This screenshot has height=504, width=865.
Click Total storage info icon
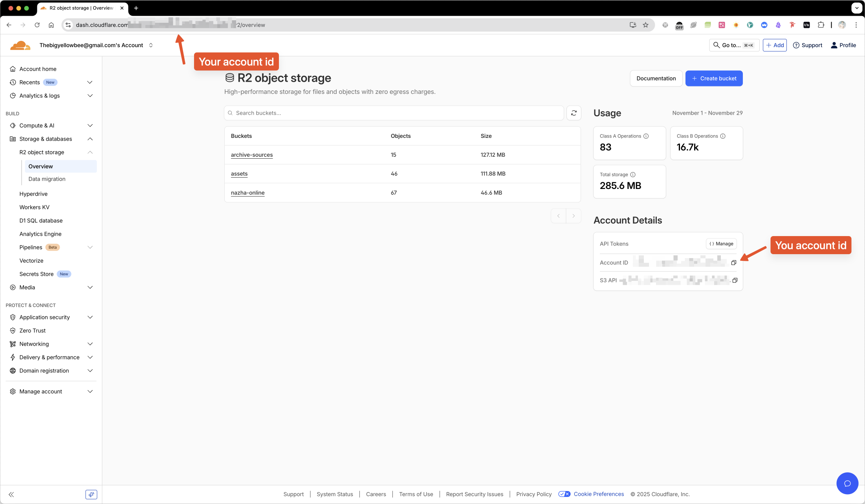click(632, 174)
